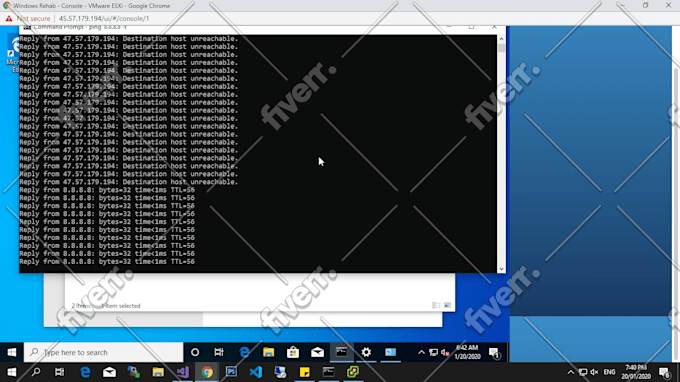The width and height of the screenshot is (680, 382).
Task: Expand hidden tray icons in guest VM
Action: click(421, 353)
